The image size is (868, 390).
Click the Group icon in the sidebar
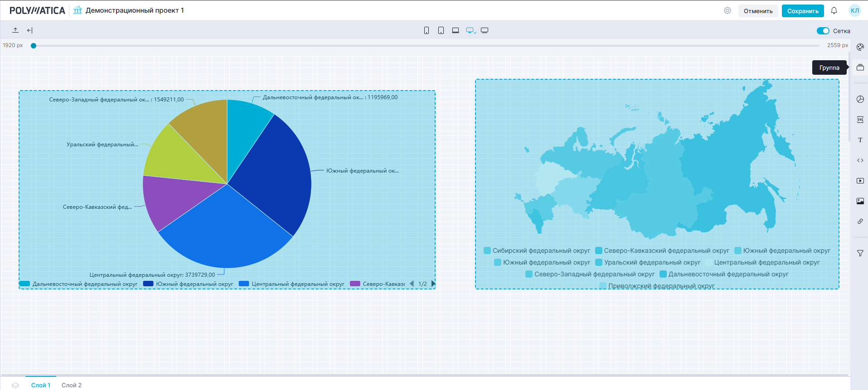coord(860,67)
